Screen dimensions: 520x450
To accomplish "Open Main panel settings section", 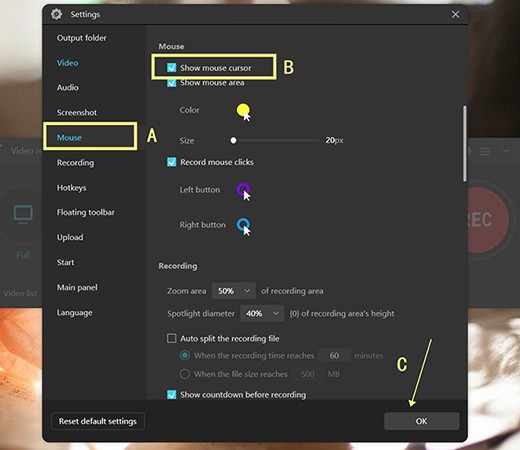I will (77, 287).
